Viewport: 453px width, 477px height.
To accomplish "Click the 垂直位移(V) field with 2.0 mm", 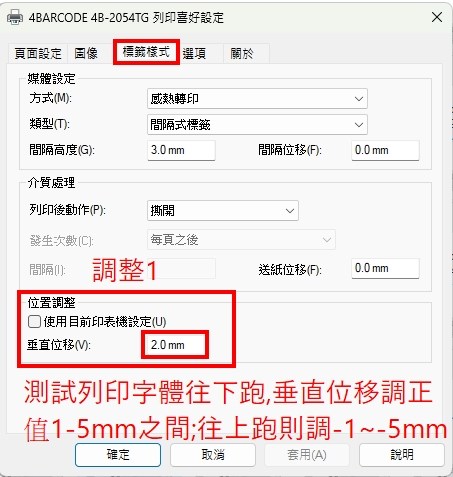I will point(175,344).
